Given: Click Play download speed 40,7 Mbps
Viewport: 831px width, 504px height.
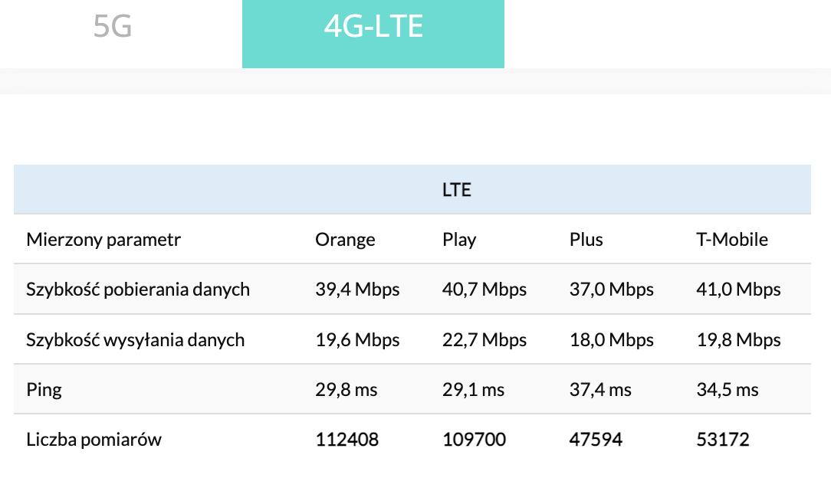Looking at the screenshot, I should (x=484, y=290).
